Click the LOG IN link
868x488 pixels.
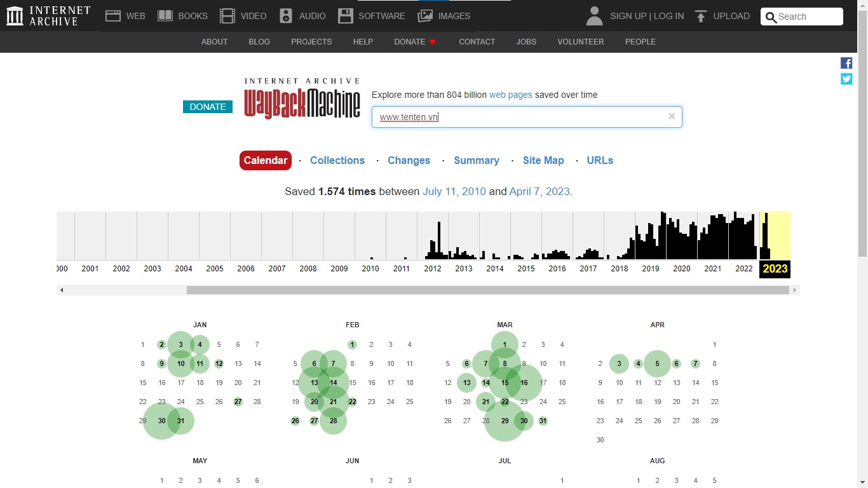pyautogui.click(x=669, y=16)
